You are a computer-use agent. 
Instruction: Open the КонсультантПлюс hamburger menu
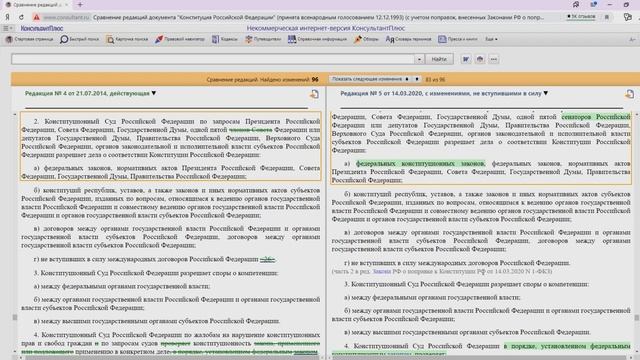pyautogui.click(x=7, y=28)
